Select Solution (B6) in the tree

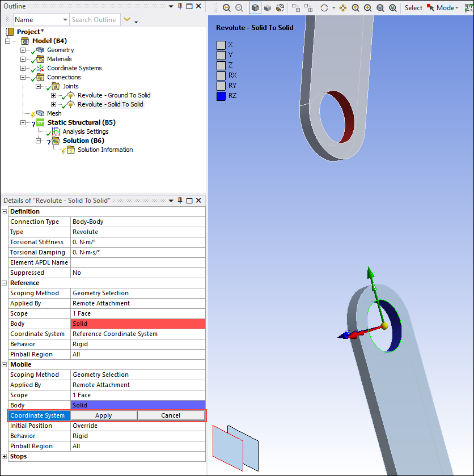click(83, 141)
